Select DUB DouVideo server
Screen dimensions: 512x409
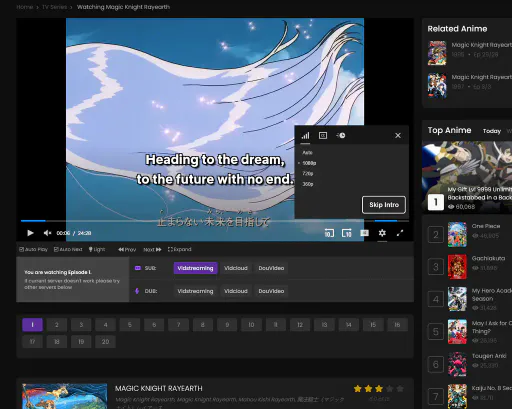tap(271, 291)
